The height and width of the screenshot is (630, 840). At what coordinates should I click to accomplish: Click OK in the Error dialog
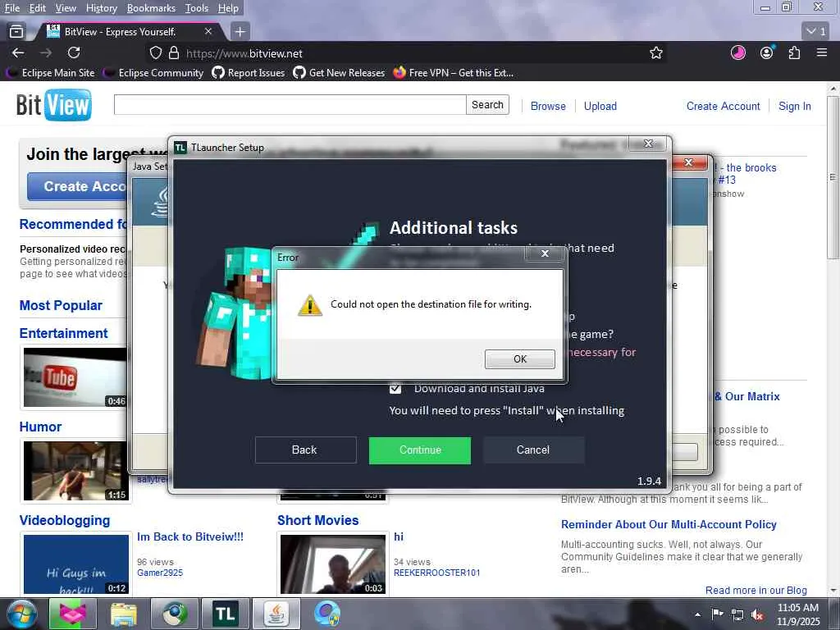[519, 359]
